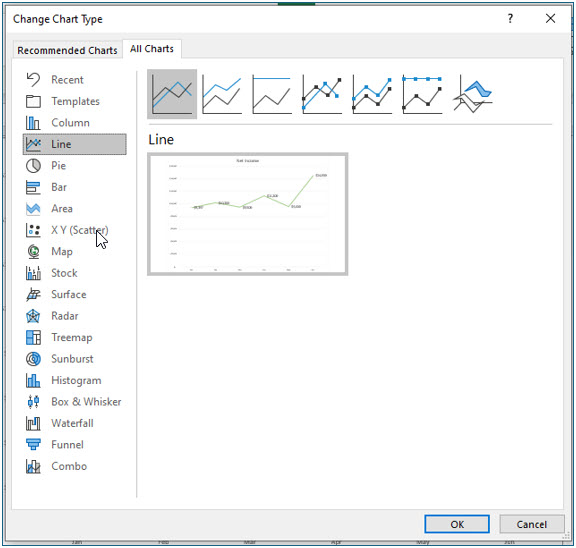
Task: Pick 100% Stacked Line with Markers
Action: tap(422, 94)
